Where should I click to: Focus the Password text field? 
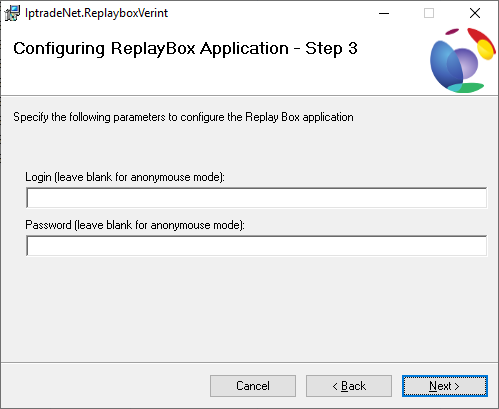[256, 246]
